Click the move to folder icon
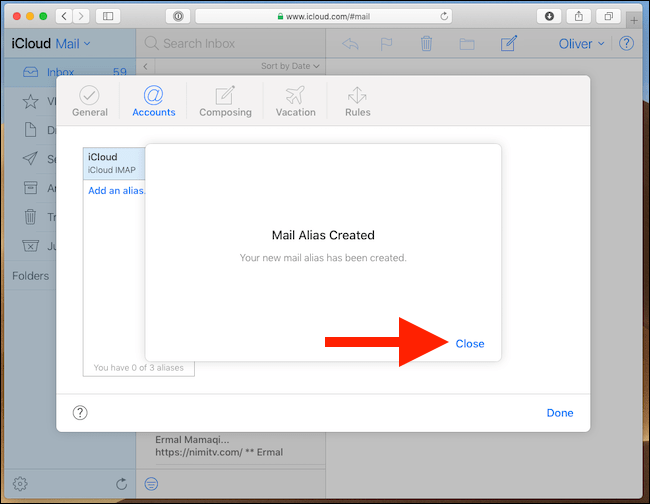The height and width of the screenshot is (504, 650). (466, 43)
